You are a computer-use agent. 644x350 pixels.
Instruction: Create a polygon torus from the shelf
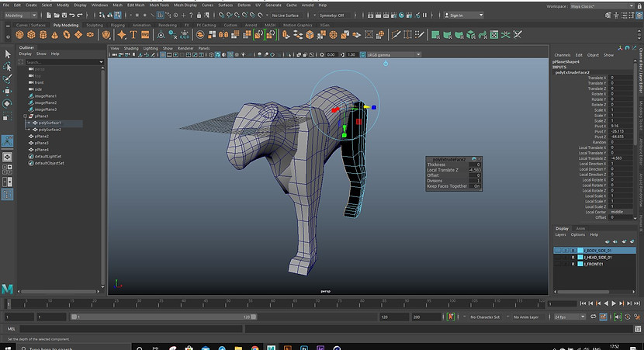point(67,35)
